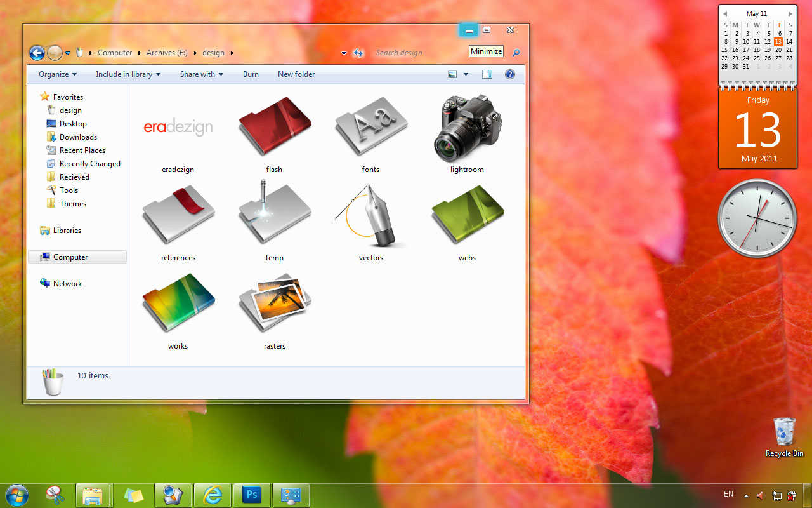This screenshot has height=508, width=812.
Task: Select the rainbow works folder
Action: pyautogui.click(x=178, y=303)
